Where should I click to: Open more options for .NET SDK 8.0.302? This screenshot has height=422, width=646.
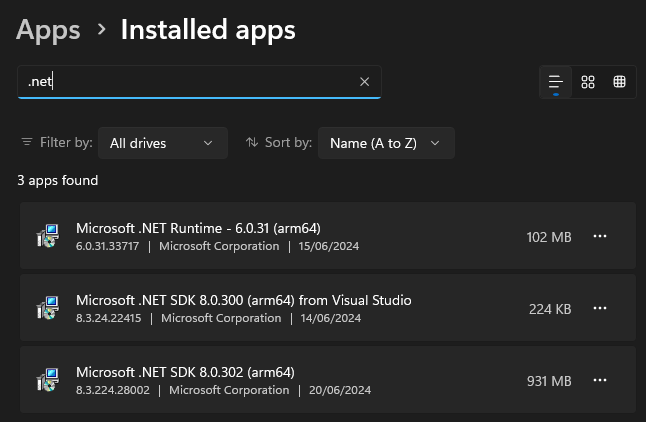pyautogui.click(x=600, y=381)
